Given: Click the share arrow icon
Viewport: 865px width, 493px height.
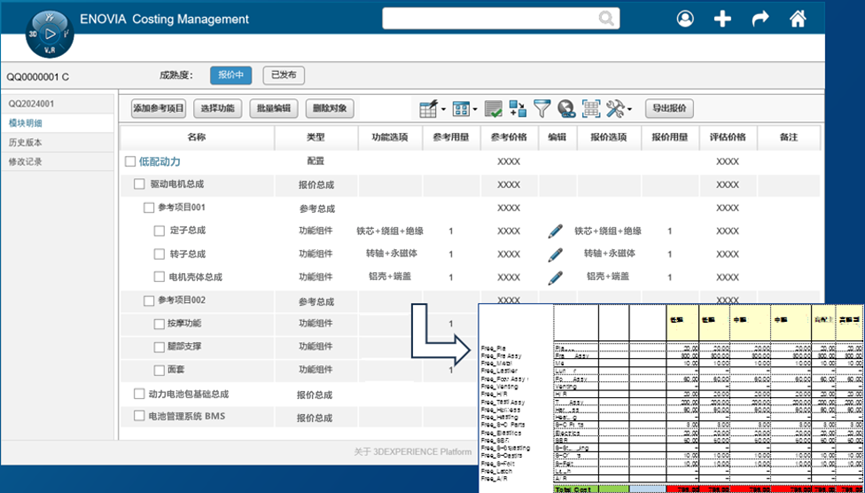Looking at the screenshot, I should click(x=760, y=19).
